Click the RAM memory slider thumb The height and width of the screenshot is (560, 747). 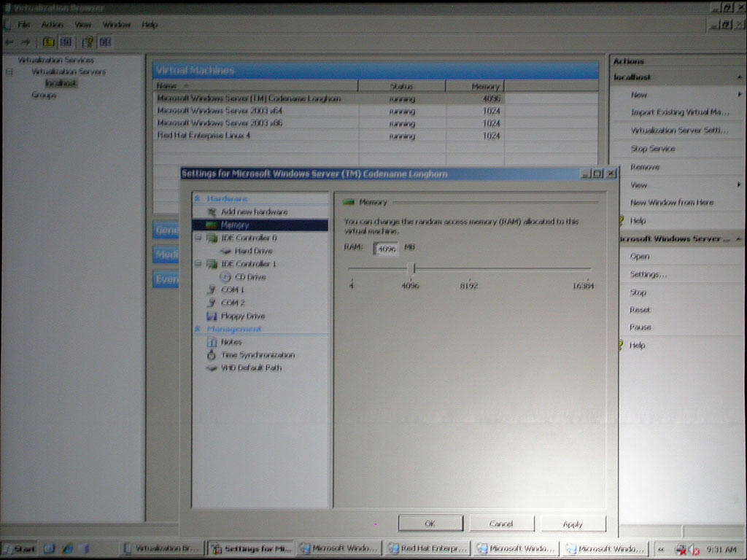pyautogui.click(x=412, y=268)
